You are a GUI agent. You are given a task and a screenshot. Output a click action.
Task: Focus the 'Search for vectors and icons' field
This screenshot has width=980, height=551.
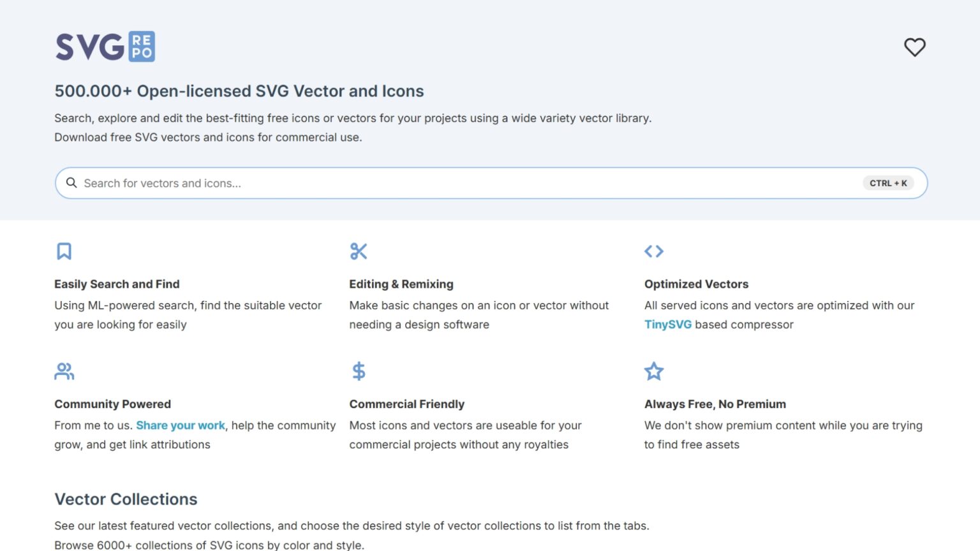click(447, 183)
